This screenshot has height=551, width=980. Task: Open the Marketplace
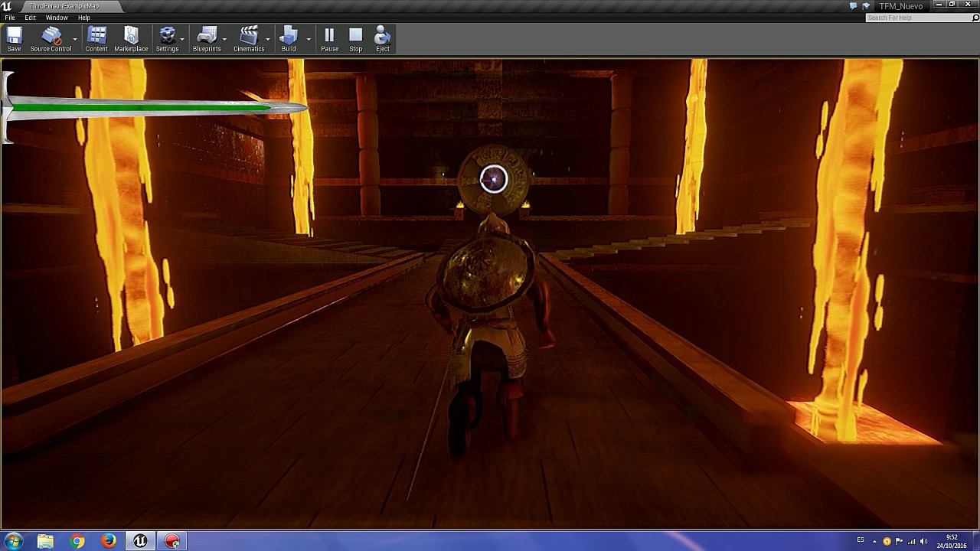click(131, 39)
